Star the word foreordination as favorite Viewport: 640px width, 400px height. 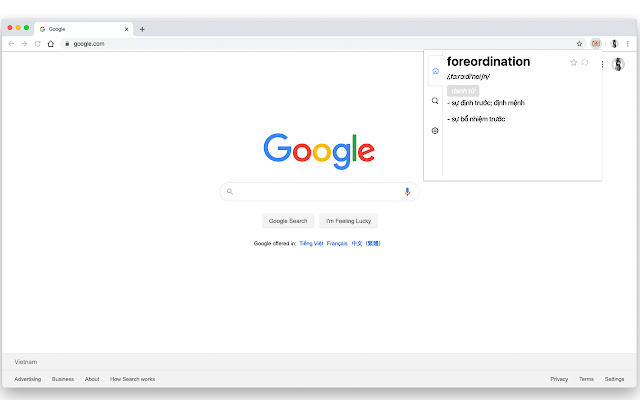pyautogui.click(x=573, y=62)
